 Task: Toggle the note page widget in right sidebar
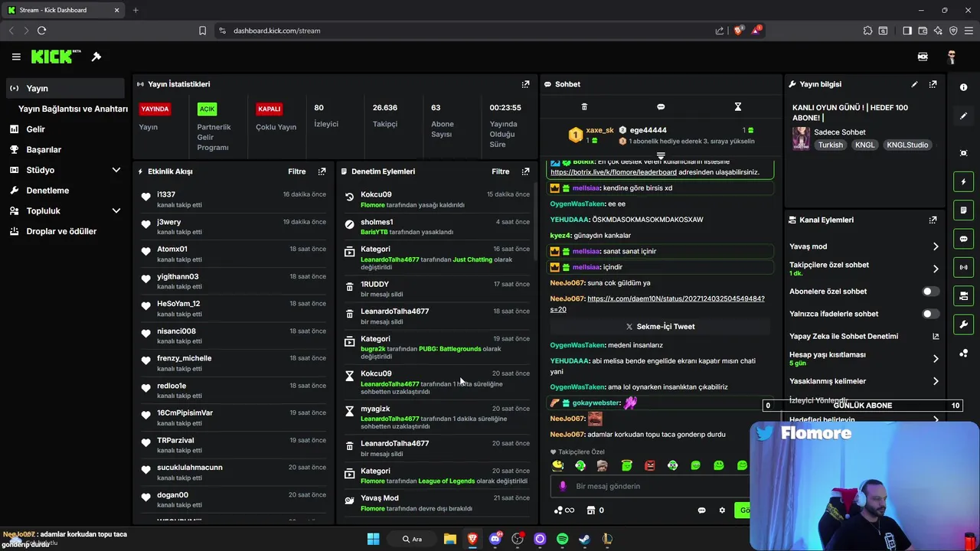coord(963,210)
